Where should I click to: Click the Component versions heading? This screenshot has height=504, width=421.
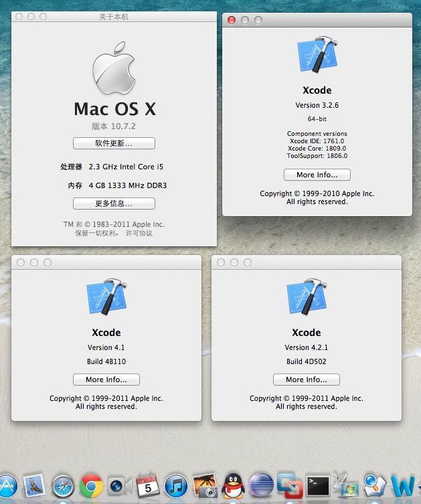coord(317,134)
